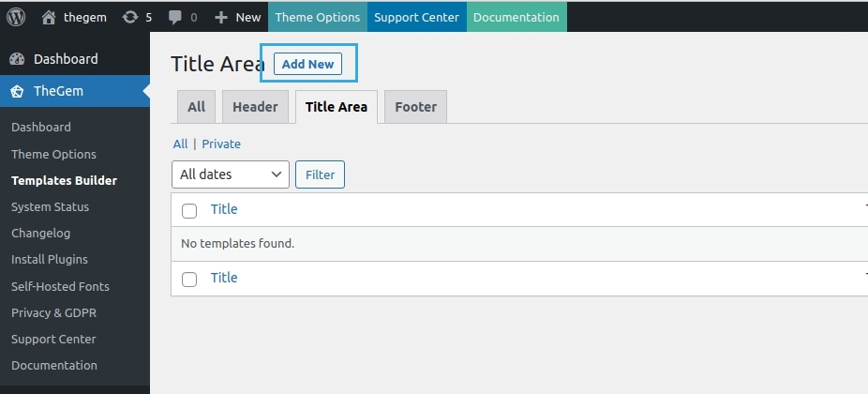The image size is (868, 394).
Task: Open Theme Options in the top admin bar
Action: (x=317, y=17)
